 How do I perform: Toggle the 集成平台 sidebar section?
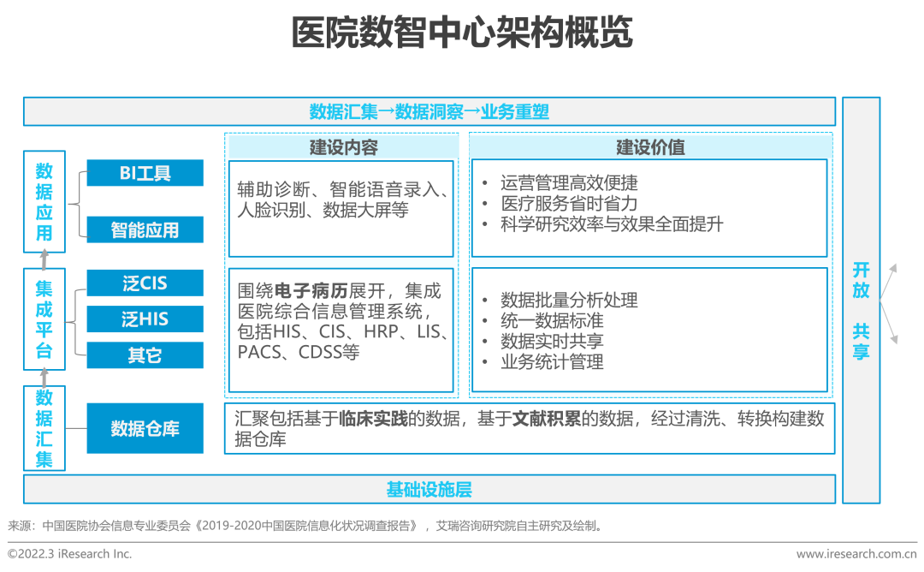(x=44, y=319)
